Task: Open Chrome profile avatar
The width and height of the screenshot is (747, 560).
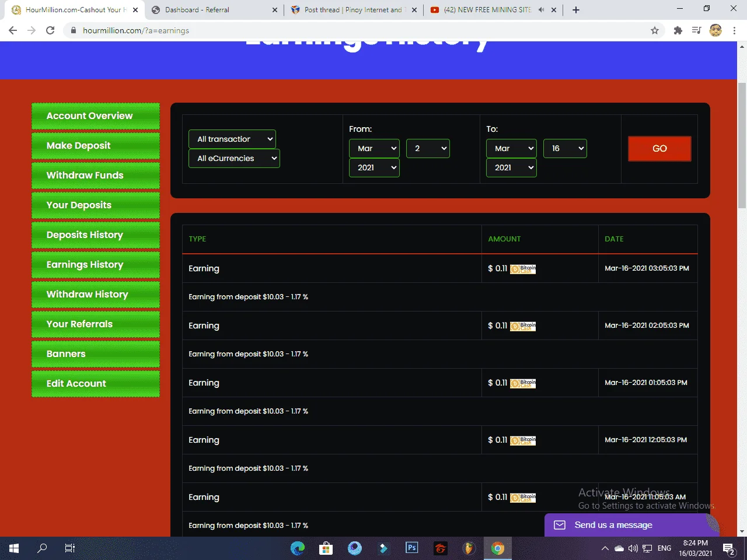Action: [715, 30]
